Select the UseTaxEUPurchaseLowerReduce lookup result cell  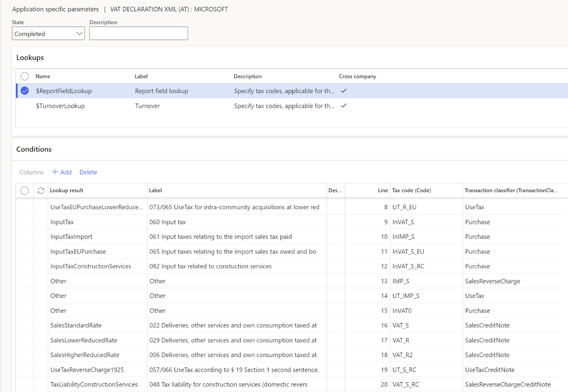97,207
